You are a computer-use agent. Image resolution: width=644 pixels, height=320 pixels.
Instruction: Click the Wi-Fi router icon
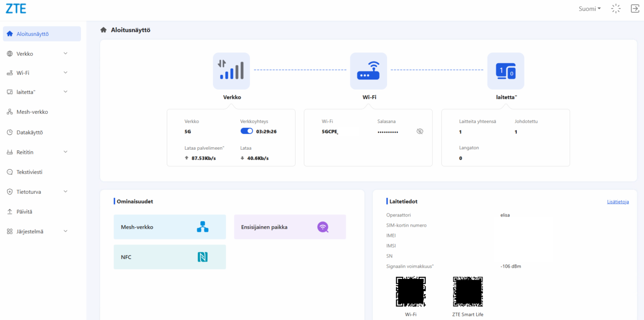368,71
